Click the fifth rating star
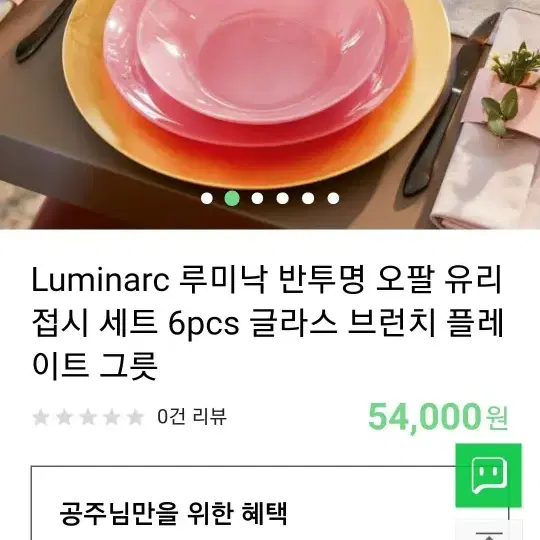The height and width of the screenshot is (540, 540). click(x=135, y=417)
